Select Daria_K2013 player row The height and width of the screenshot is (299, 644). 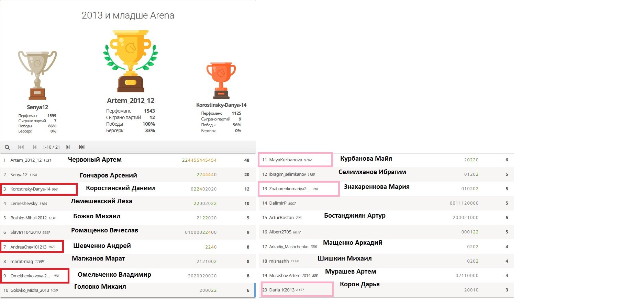pyautogui.click(x=281, y=290)
